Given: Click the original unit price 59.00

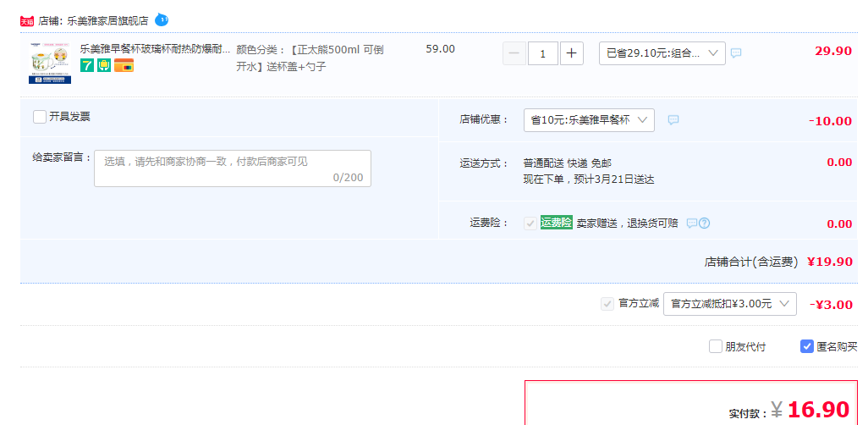Looking at the screenshot, I should [440, 49].
